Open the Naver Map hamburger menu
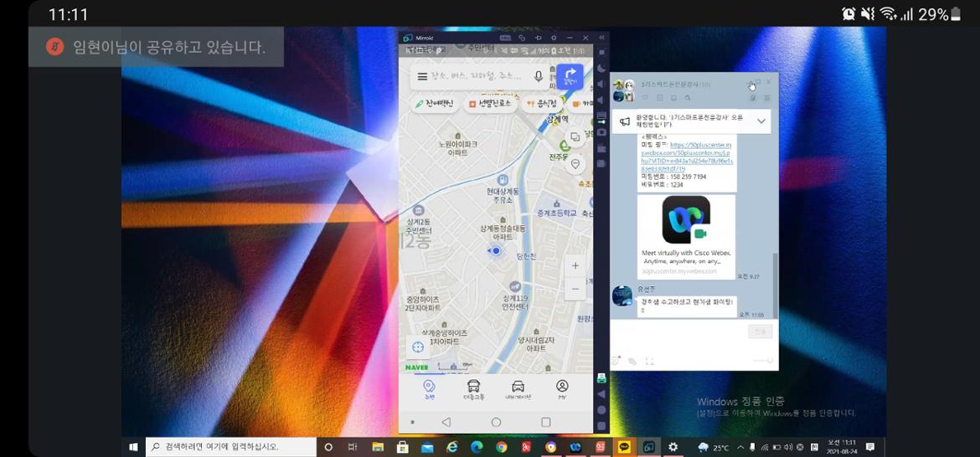 pos(422,77)
